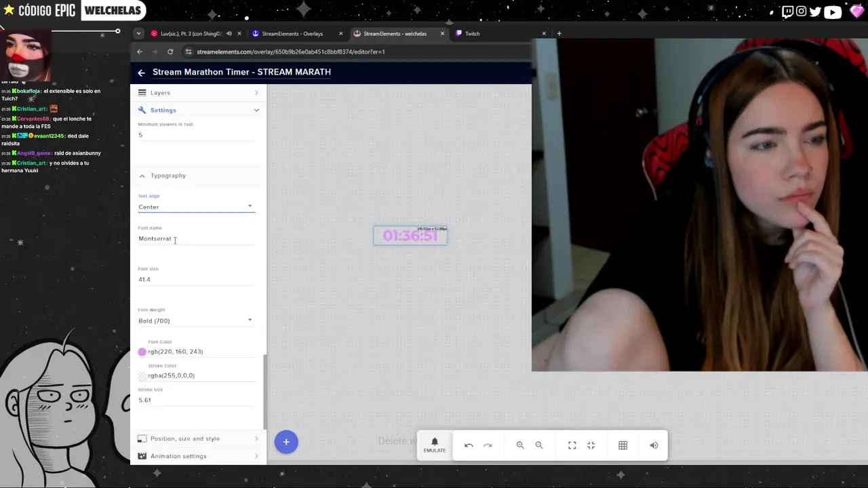This screenshot has height=488, width=868.
Task: Click the Twitch logo in stream overlay
Action: point(787,11)
